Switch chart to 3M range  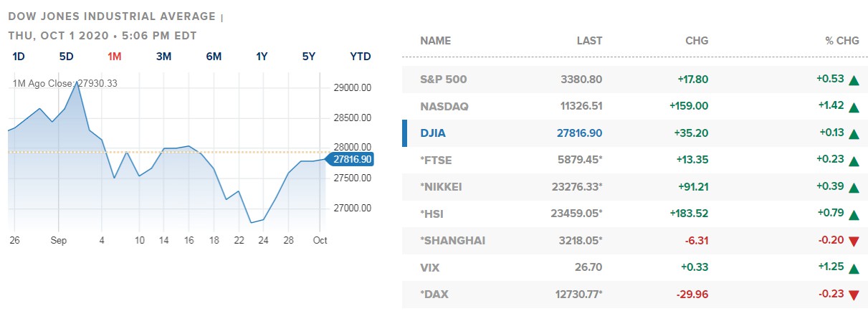pos(163,57)
